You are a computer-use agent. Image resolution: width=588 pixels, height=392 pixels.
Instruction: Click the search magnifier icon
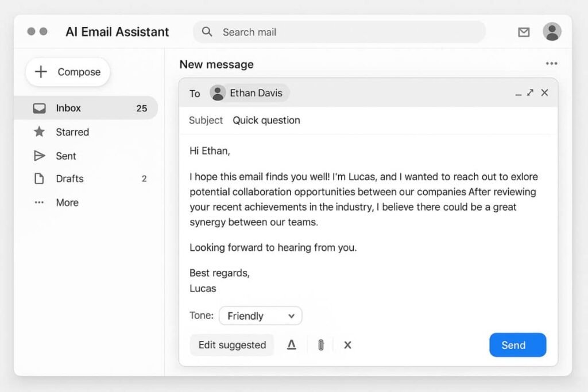pos(207,32)
